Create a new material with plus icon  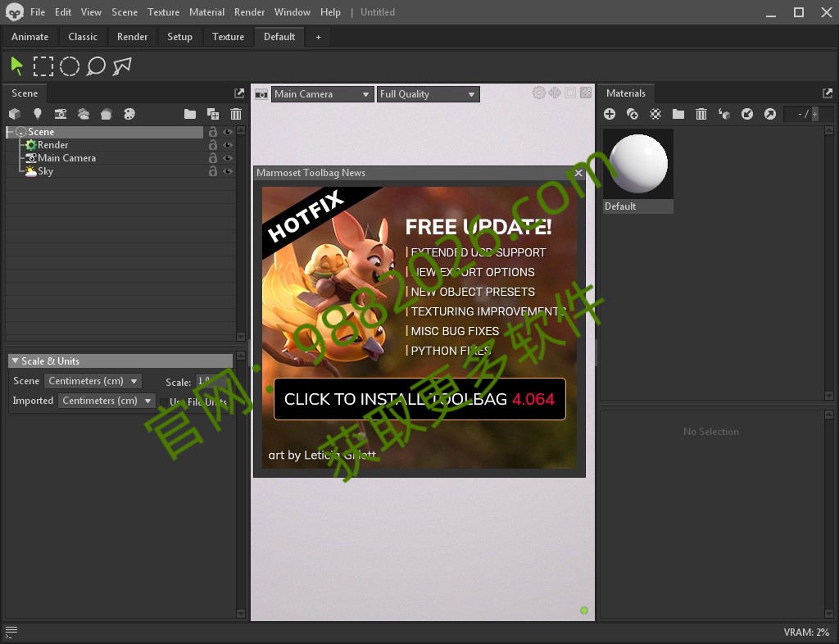(x=610, y=114)
